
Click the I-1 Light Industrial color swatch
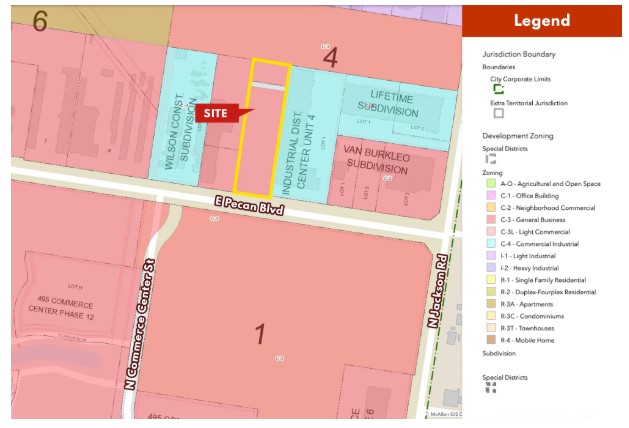click(x=488, y=255)
